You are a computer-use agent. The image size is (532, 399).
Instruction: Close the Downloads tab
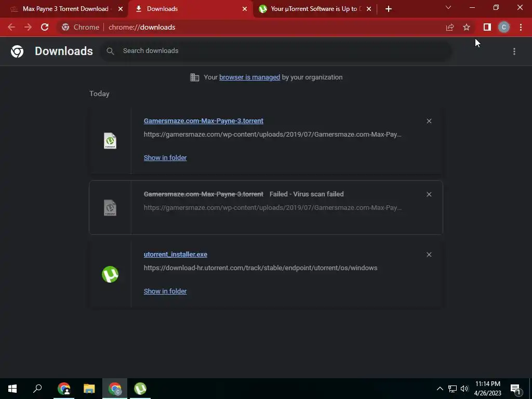(245, 9)
